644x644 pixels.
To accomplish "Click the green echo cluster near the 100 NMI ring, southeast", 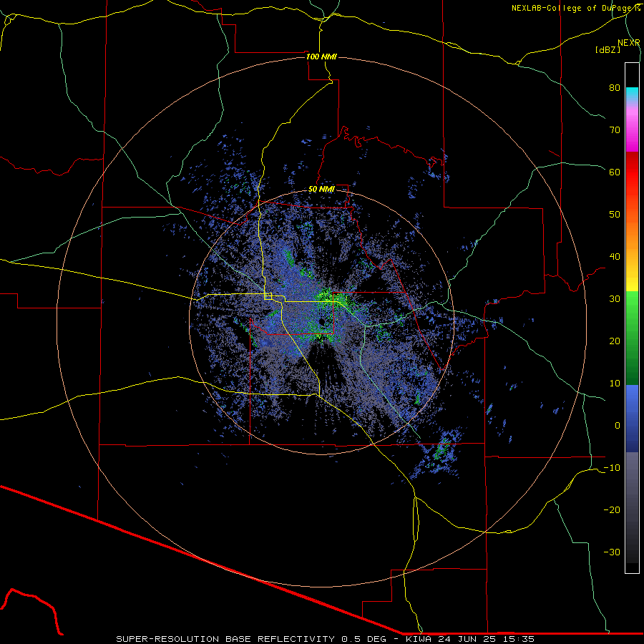I will [x=441, y=449].
